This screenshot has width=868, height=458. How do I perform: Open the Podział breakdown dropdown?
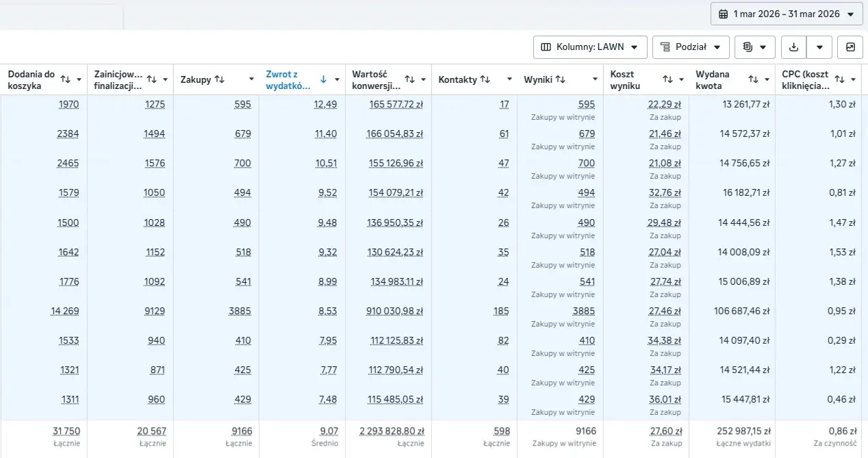click(x=691, y=47)
